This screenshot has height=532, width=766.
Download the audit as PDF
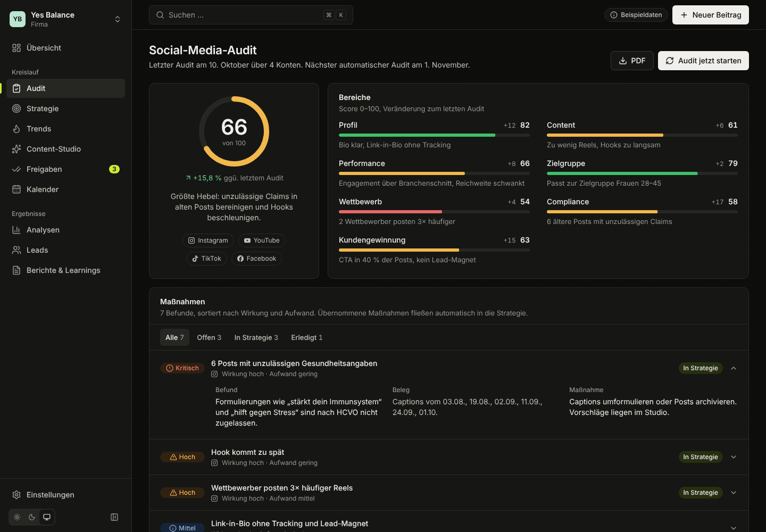pos(632,61)
